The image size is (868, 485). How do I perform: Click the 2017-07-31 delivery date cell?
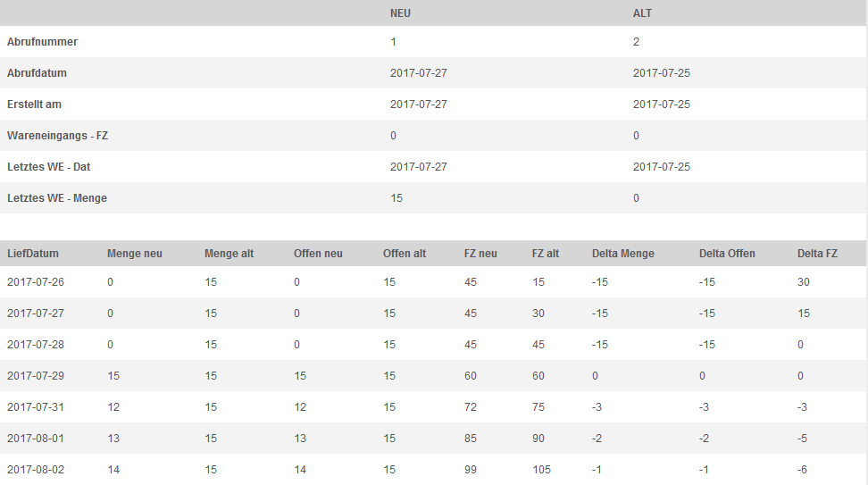click(36, 407)
